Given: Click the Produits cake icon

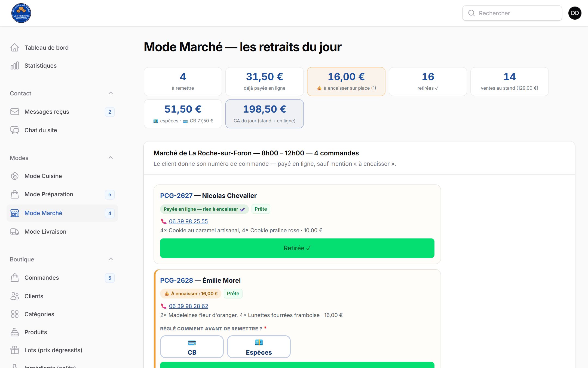Looking at the screenshot, I should pyautogui.click(x=15, y=332).
